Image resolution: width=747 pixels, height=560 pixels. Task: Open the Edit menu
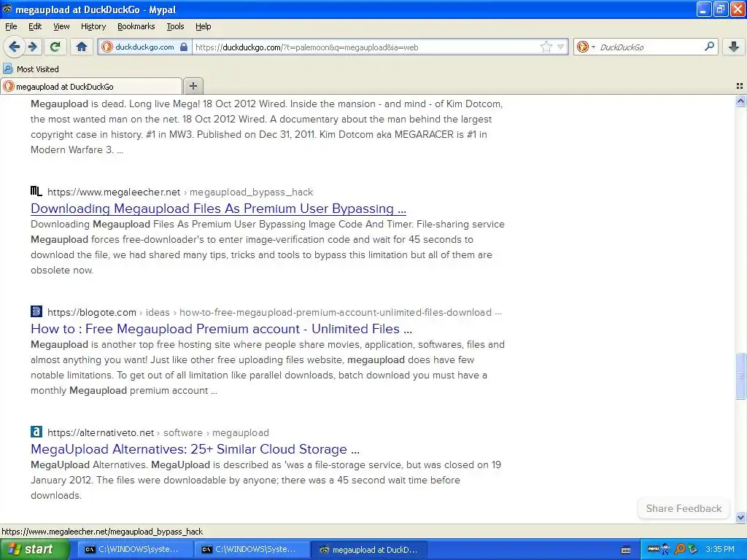coord(35,26)
